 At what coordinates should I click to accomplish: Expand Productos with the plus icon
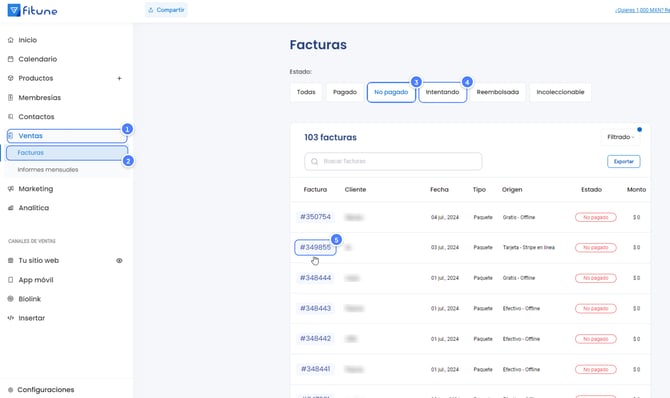pos(119,78)
